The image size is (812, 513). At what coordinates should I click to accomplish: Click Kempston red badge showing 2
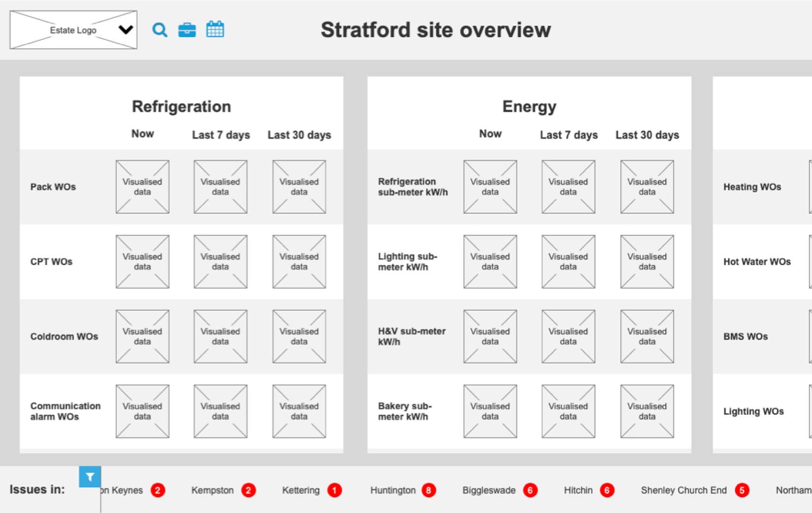coord(248,490)
